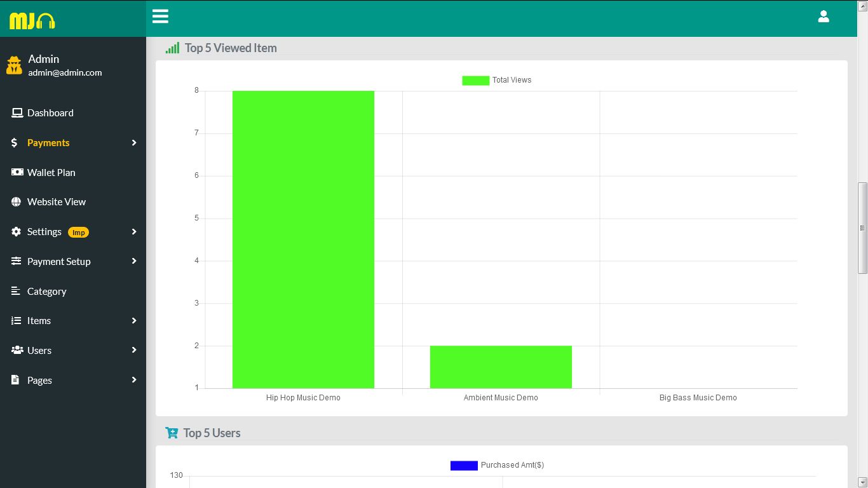Click the user profile icon top right

point(824,17)
